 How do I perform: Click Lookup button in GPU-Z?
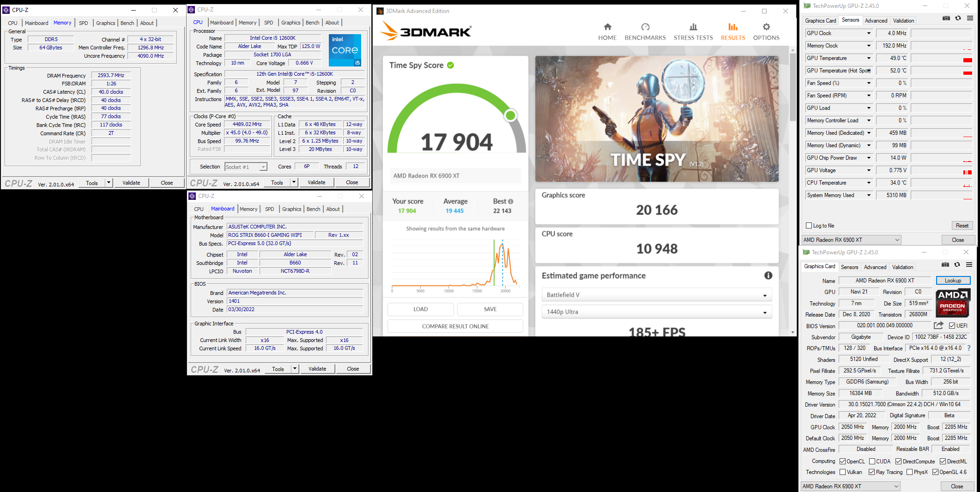tap(953, 281)
